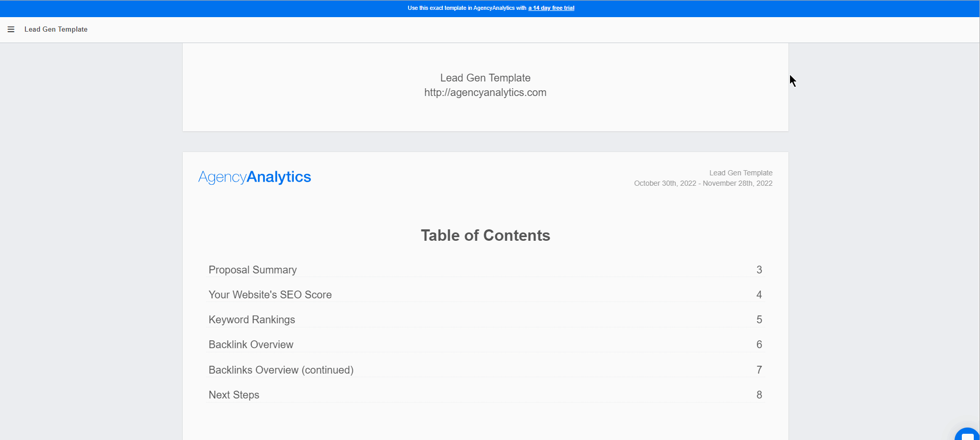Click page number 6 beside Backlink Overview
The image size is (980, 440).
coord(759,345)
